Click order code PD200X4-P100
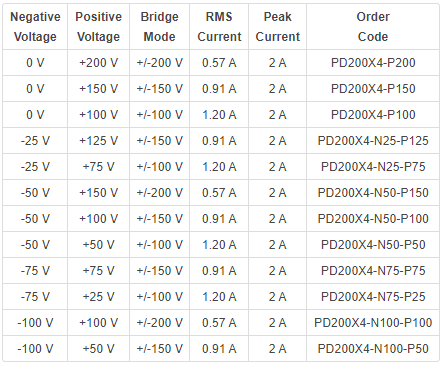The width and height of the screenshot is (447, 371). pos(373,115)
